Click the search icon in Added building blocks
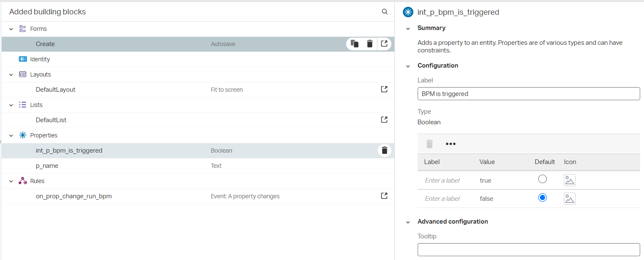This screenshot has width=644, height=260. pyautogui.click(x=385, y=12)
